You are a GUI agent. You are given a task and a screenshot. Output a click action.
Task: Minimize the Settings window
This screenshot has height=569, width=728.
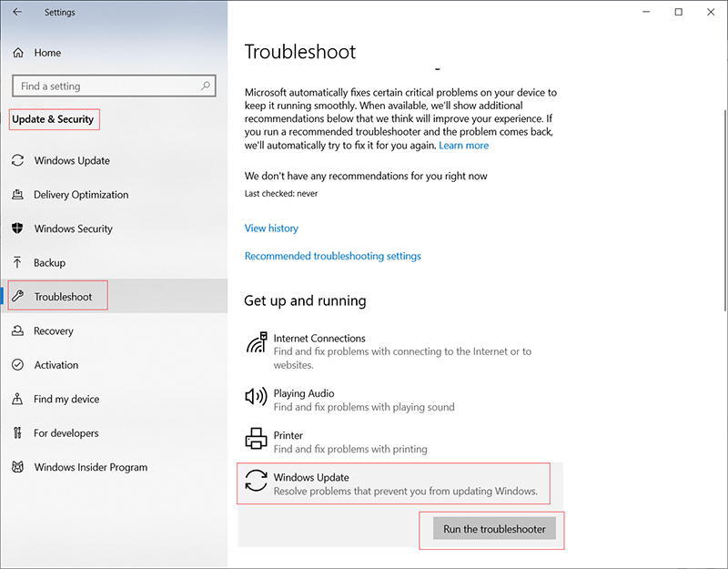pyautogui.click(x=646, y=12)
